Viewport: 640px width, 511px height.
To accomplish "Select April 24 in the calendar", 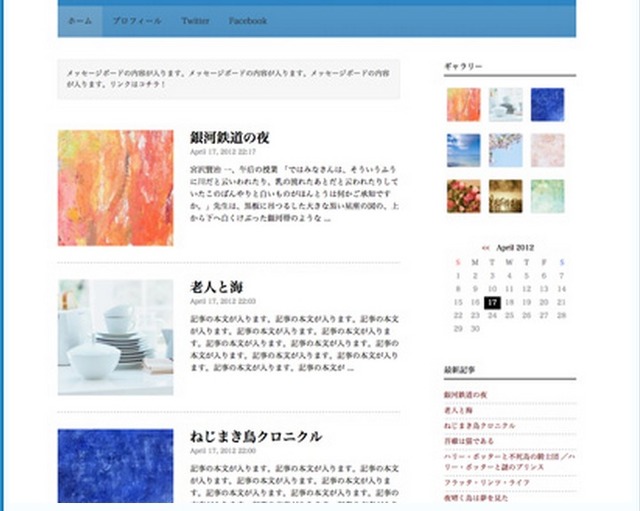I will 492,315.
